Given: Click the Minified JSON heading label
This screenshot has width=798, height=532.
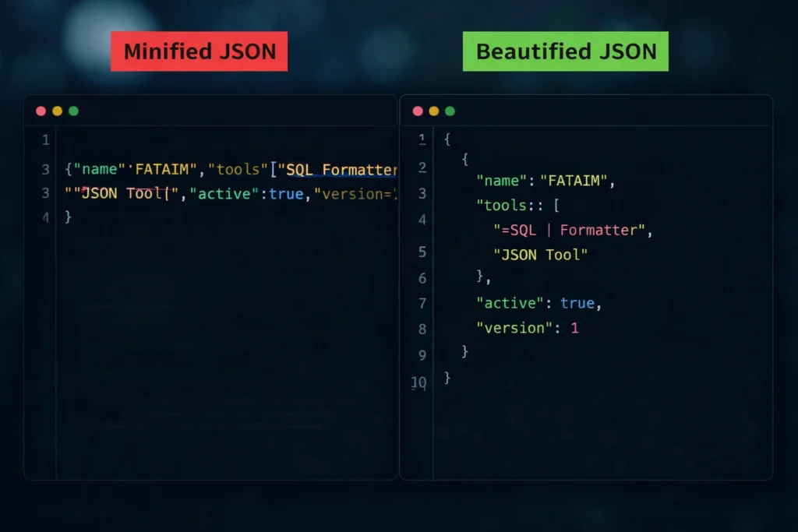Looking at the screenshot, I should click(199, 51).
